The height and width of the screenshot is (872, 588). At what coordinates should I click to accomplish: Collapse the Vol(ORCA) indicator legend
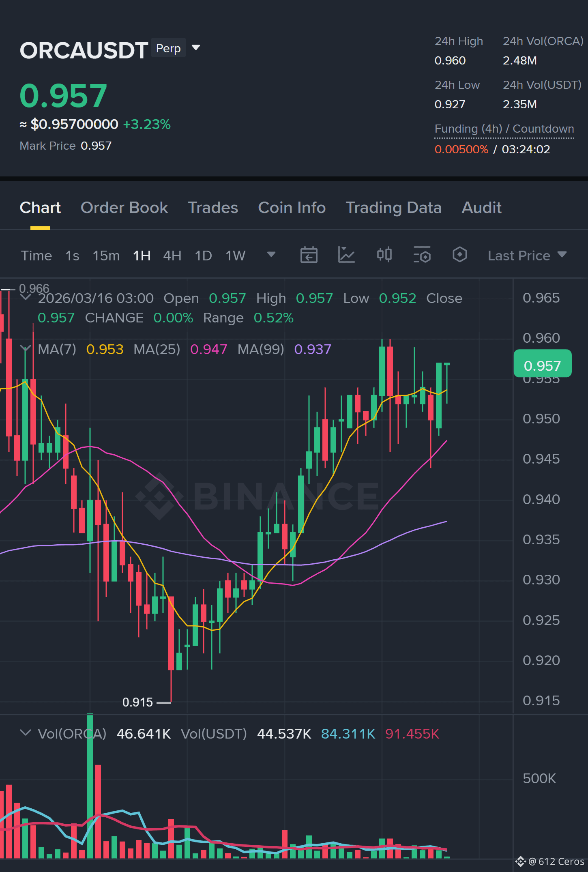[x=26, y=733]
